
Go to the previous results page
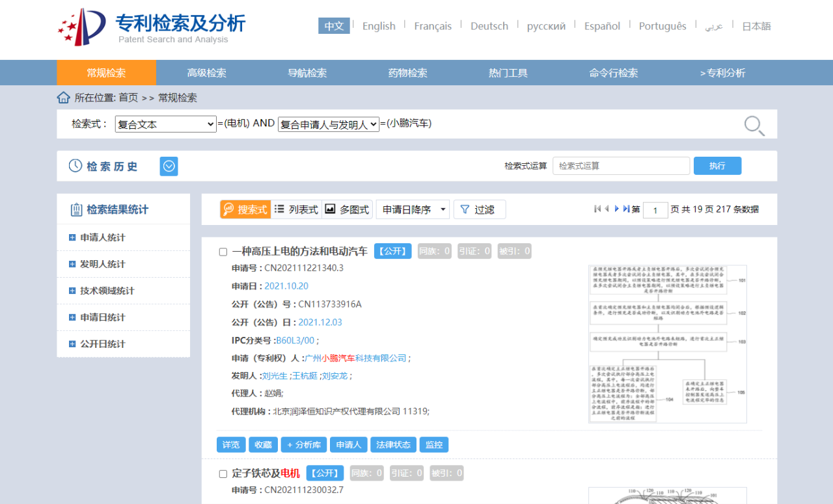tap(607, 209)
